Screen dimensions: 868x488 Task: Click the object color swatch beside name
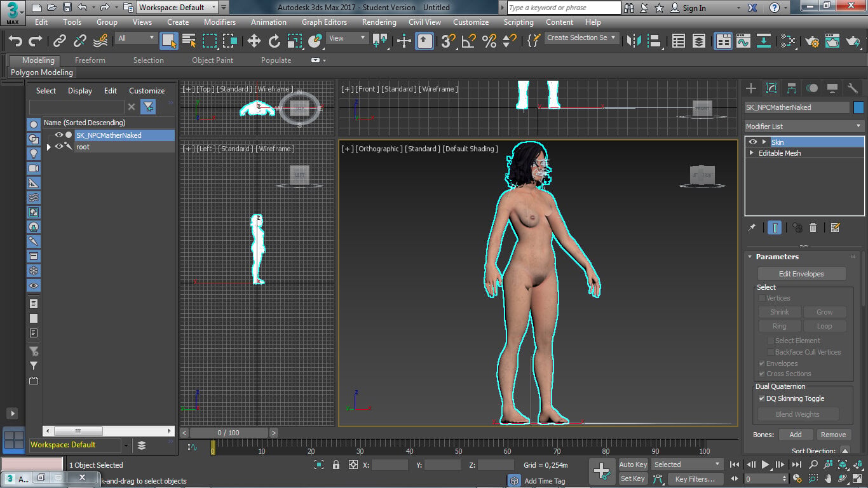coord(858,107)
